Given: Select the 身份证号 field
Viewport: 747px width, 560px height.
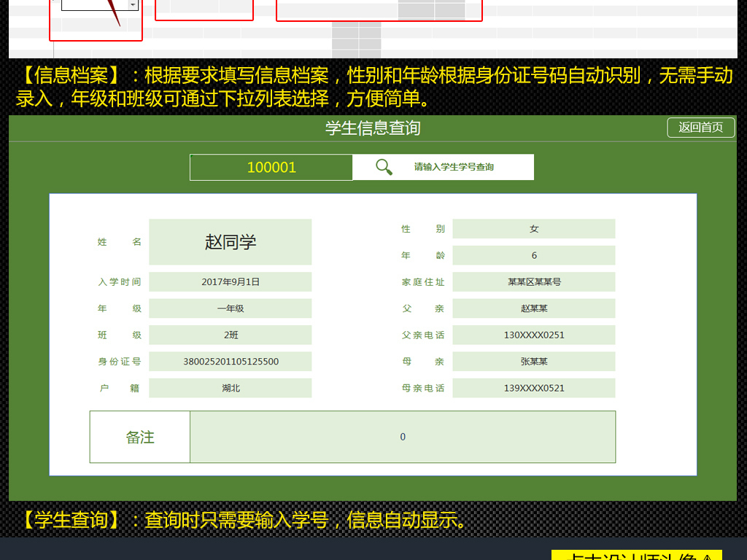Looking at the screenshot, I should point(230,361).
